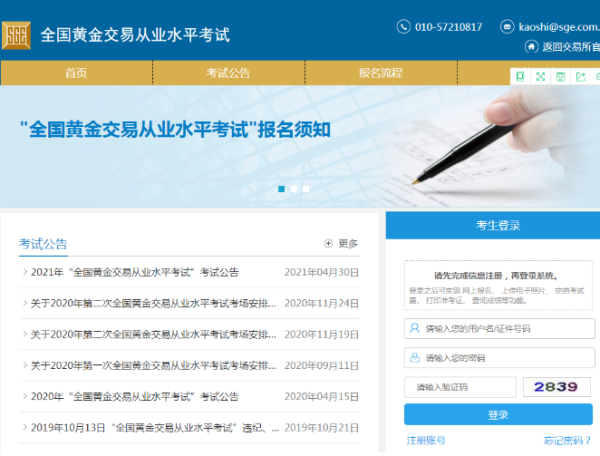Expand more announcements via 更多 plus icon
Screen dimensions: 600x456
click(x=329, y=243)
